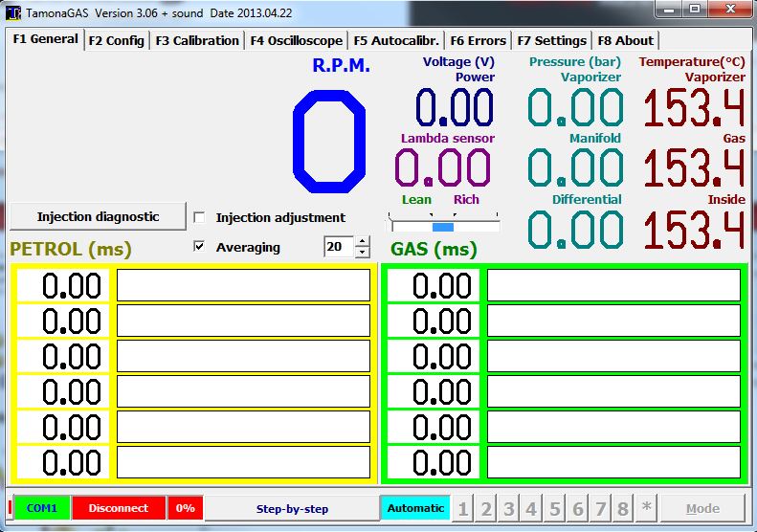
Task: Click the TamonaGAS title bar app icon
Action: (x=12, y=12)
